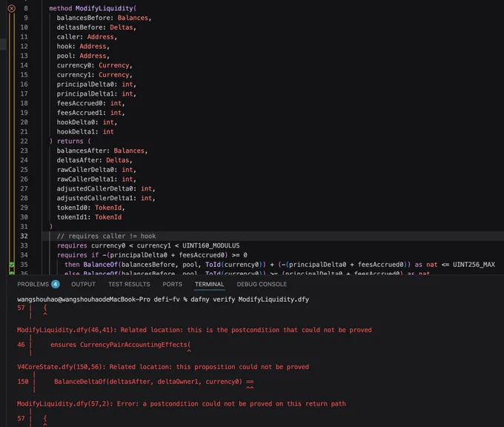
Task: Click the green verified mark beside line 35
Action: pos(12,265)
